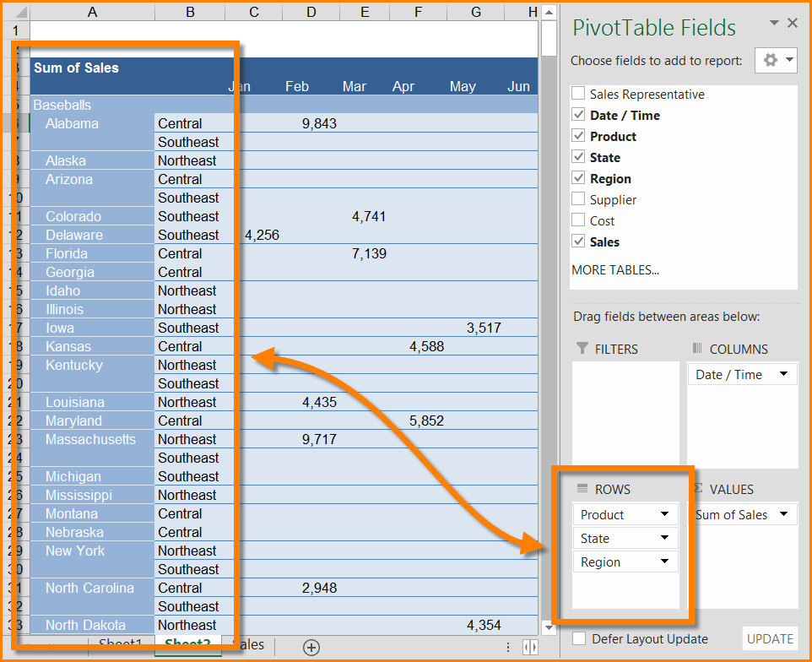This screenshot has width=812, height=662.
Task: Select column B header
Action: 190,13
